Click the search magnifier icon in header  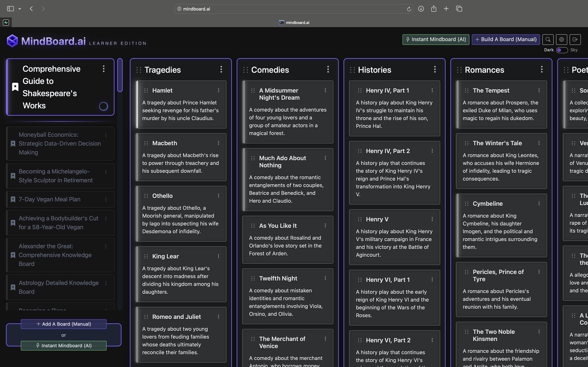point(548,40)
